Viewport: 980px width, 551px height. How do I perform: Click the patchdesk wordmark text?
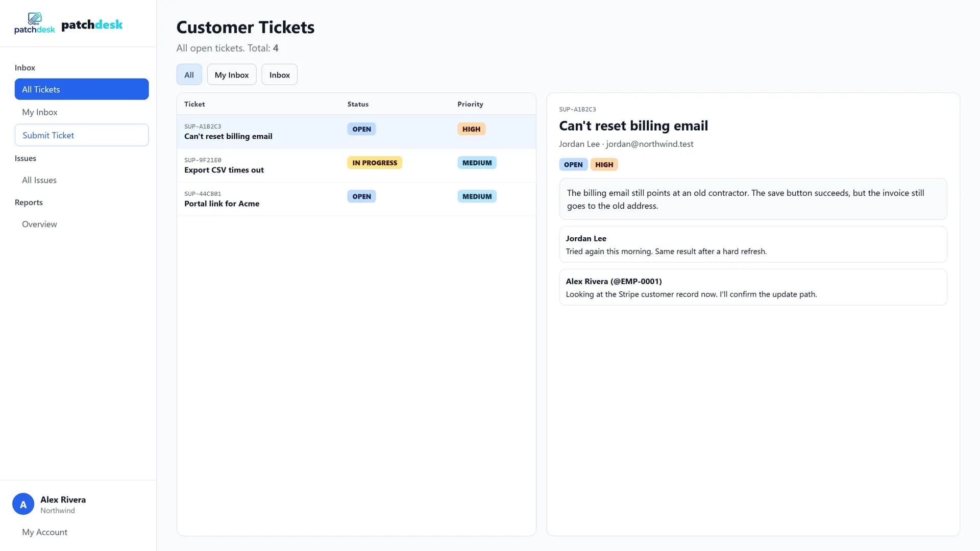coord(92,24)
